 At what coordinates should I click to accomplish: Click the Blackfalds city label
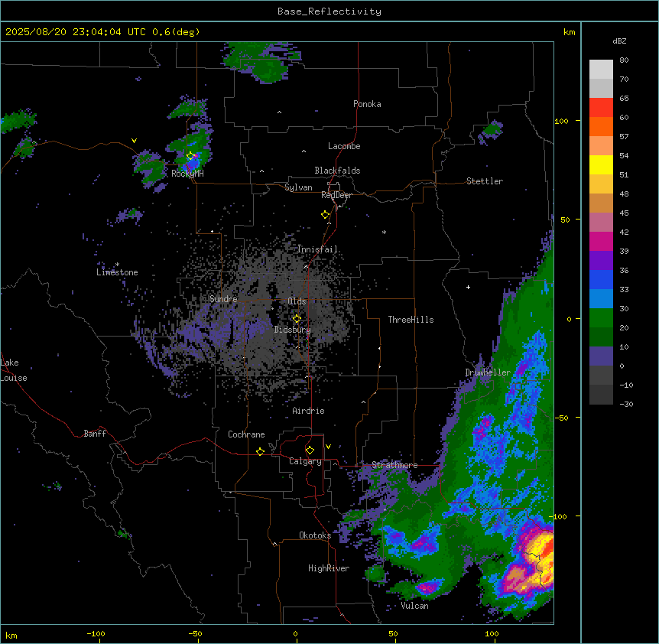pyautogui.click(x=337, y=171)
